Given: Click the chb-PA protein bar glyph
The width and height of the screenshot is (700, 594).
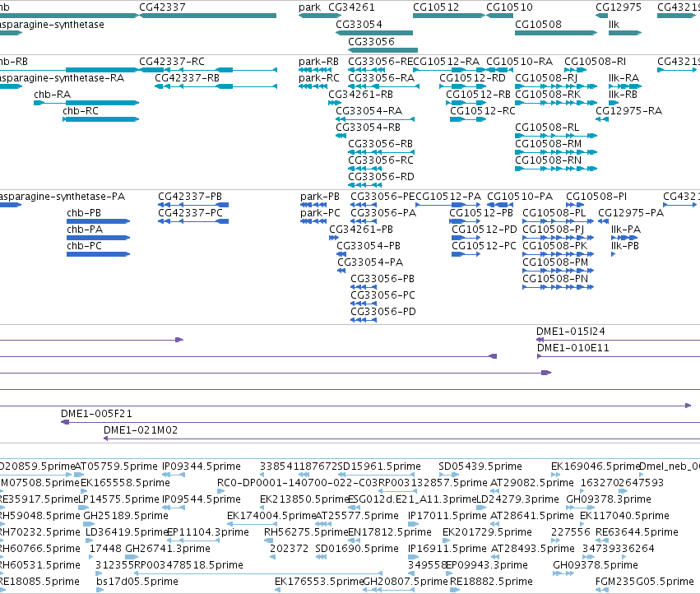Looking at the screenshot, I should pyautogui.click(x=98, y=238).
